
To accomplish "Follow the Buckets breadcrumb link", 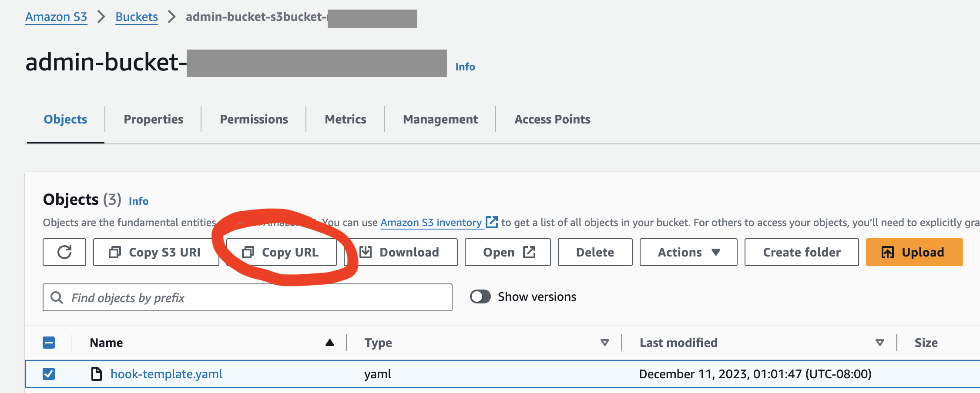I will [x=136, y=17].
